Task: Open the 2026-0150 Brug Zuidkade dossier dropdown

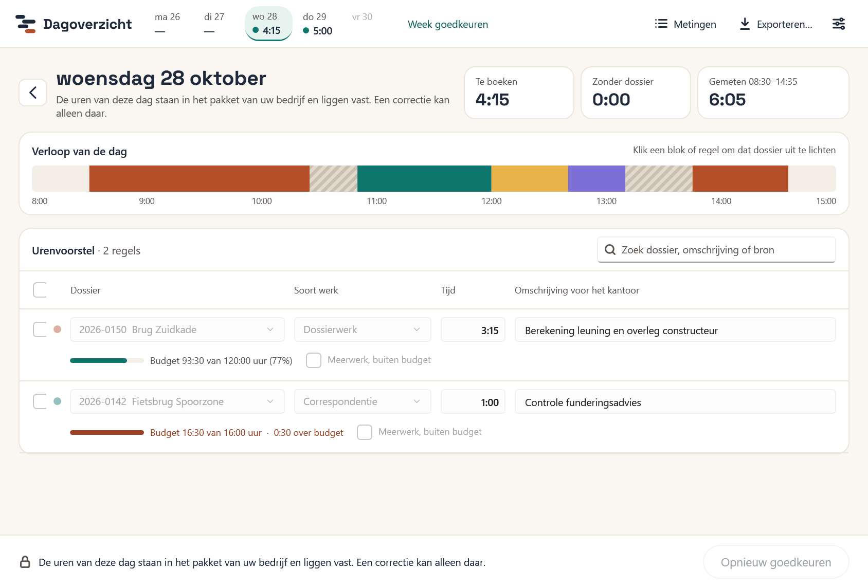Action: click(177, 329)
